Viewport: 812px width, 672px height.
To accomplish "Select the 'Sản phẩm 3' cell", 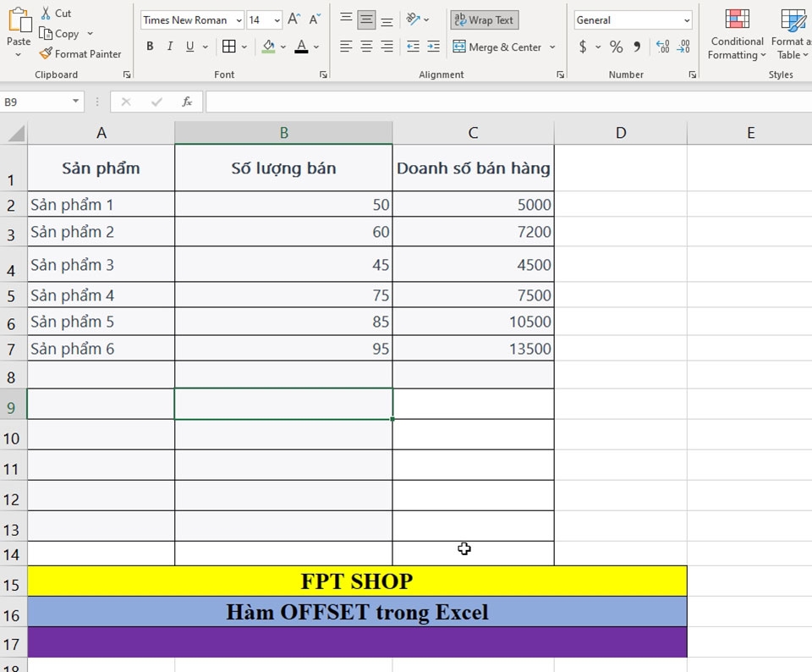I will click(x=101, y=264).
